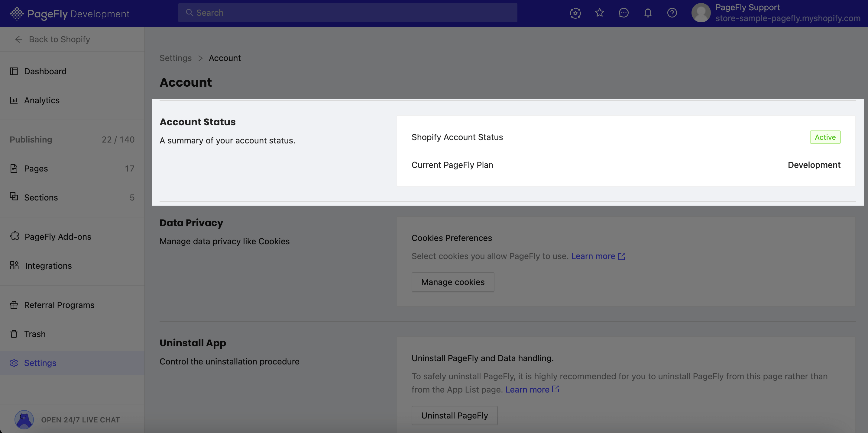Click Current PageFly Plan label
The width and height of the screenshot is (868, 433).
pyautogui.click(x=452, y=165)
